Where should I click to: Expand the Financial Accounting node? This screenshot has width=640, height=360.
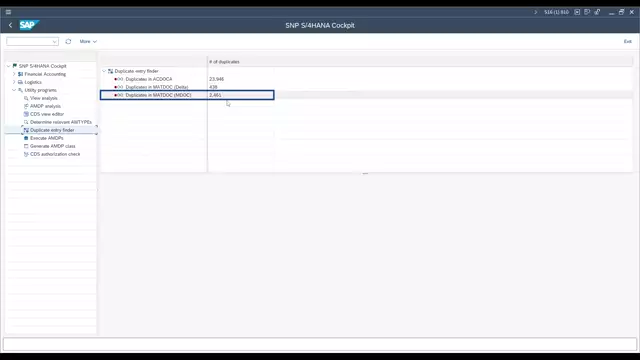[14, 74]
